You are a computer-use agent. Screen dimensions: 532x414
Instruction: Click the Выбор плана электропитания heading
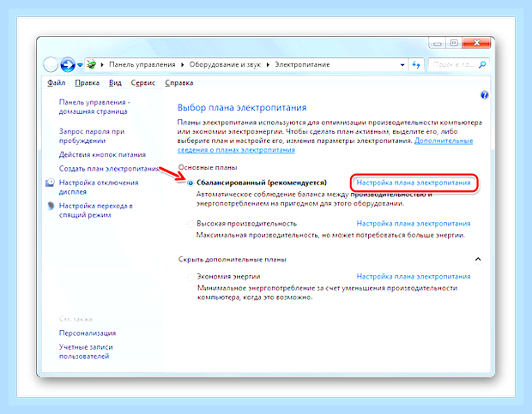pos(242,108)
